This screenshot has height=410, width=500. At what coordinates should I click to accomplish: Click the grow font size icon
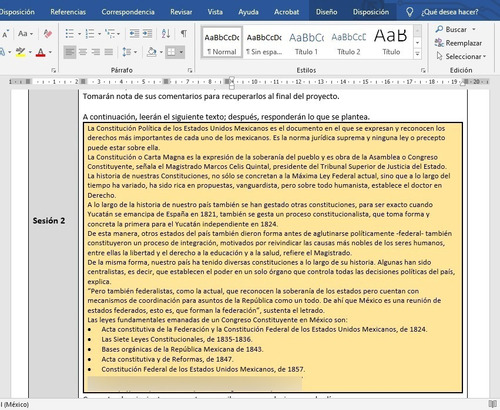[x=5, y=34]
